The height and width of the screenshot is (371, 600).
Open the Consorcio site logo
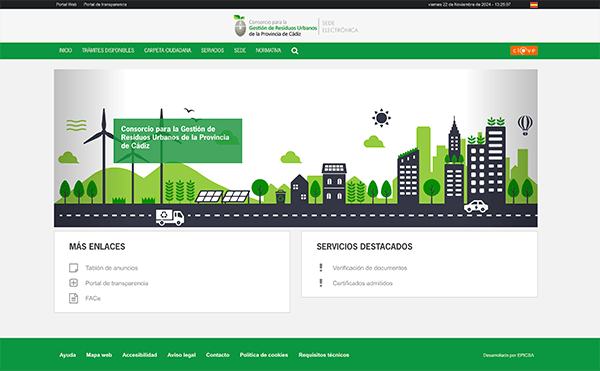point(276,26)
